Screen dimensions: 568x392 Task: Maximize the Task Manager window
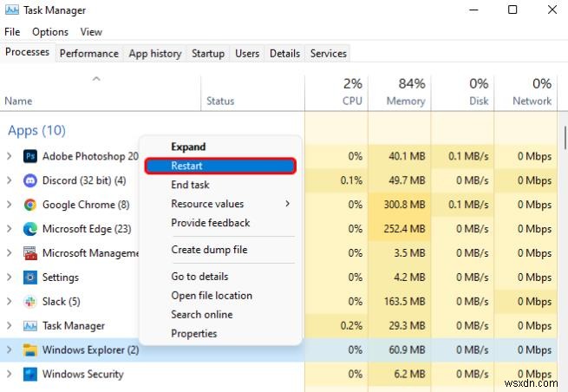(513, 10)
